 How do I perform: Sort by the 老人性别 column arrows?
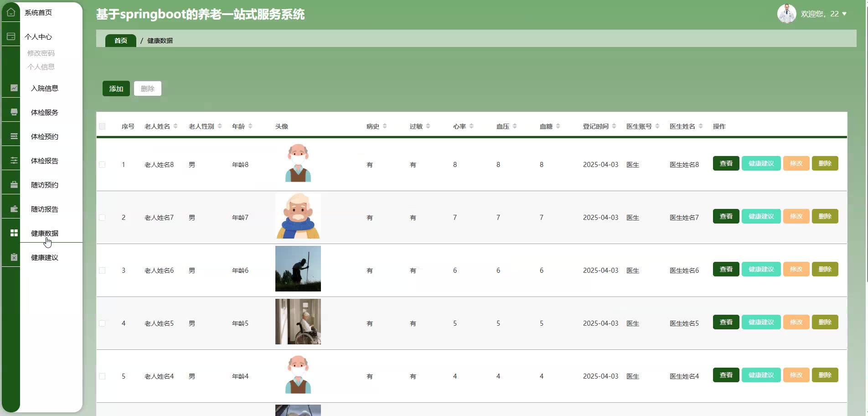[x=220, y=126]
